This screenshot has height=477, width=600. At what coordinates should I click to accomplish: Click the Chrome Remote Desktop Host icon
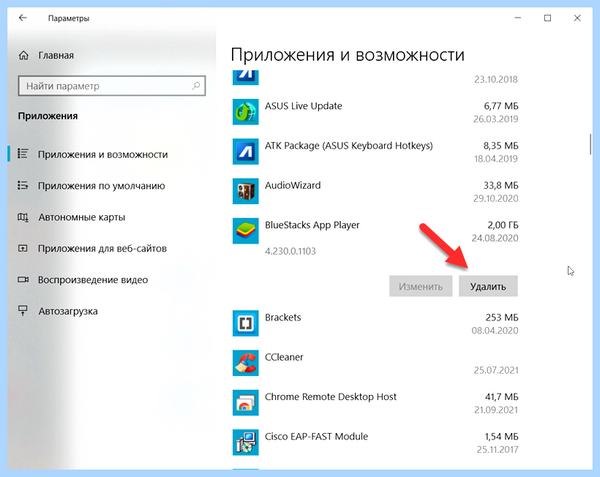coord(245,402)
